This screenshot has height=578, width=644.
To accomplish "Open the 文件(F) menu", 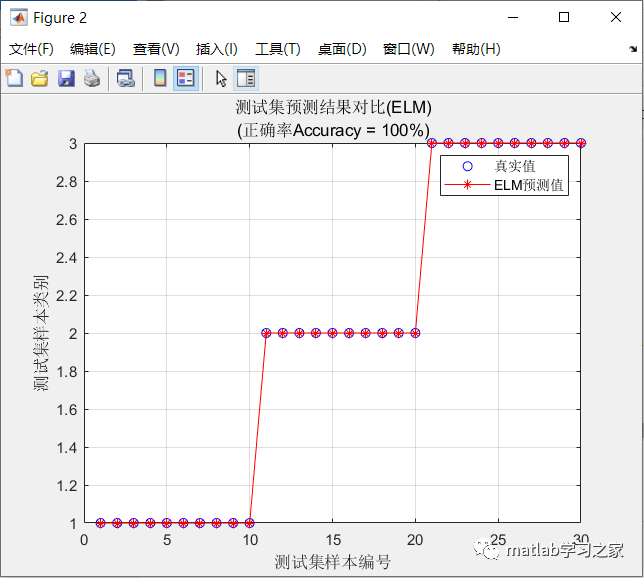I will pos(31,49).
